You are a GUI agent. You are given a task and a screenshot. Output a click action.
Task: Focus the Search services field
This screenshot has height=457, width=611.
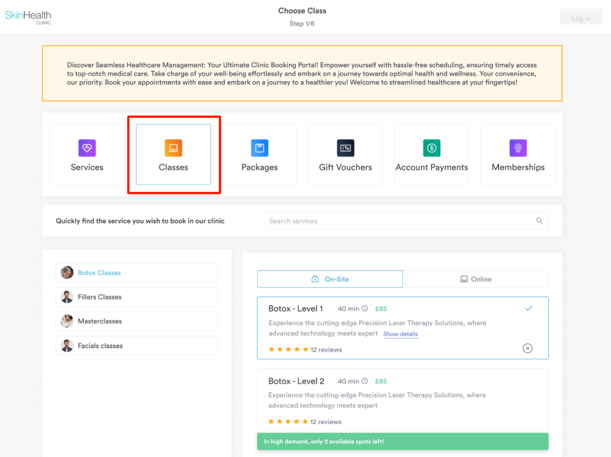pos(400,221)
